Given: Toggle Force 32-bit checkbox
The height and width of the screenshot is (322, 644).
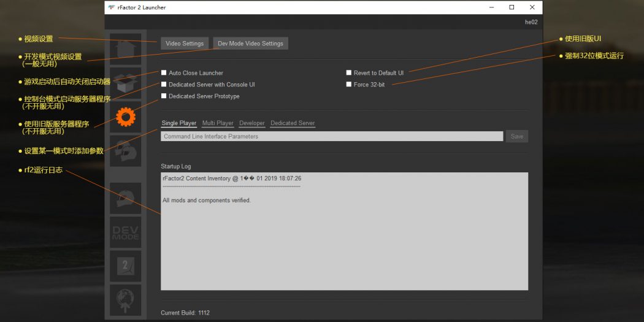Looking at the screenshot, I should [349, 84].
